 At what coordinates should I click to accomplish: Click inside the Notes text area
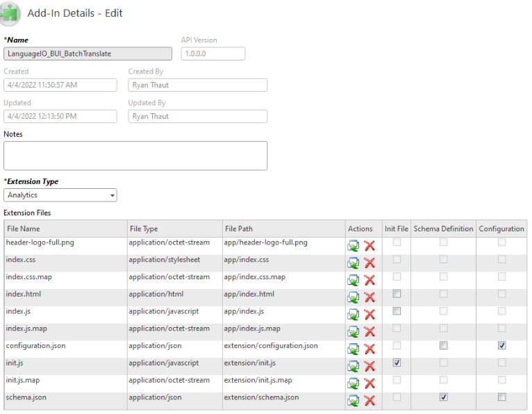pyautogui.click(x=135, y=156)
